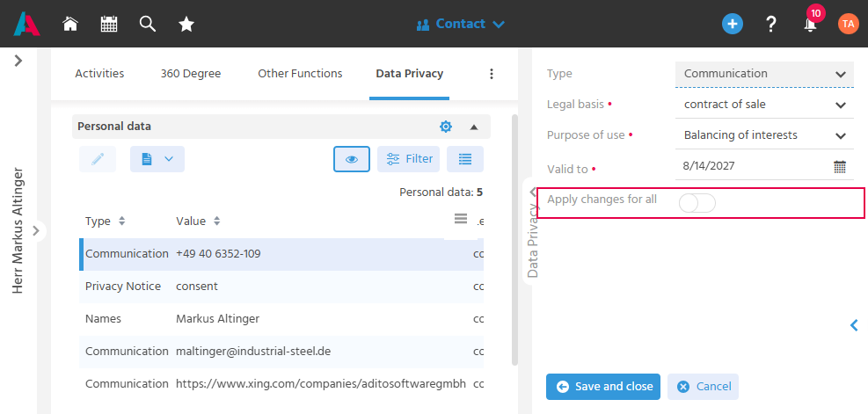
Task: Expand the left navigation chevron at top
Action: 18,61
